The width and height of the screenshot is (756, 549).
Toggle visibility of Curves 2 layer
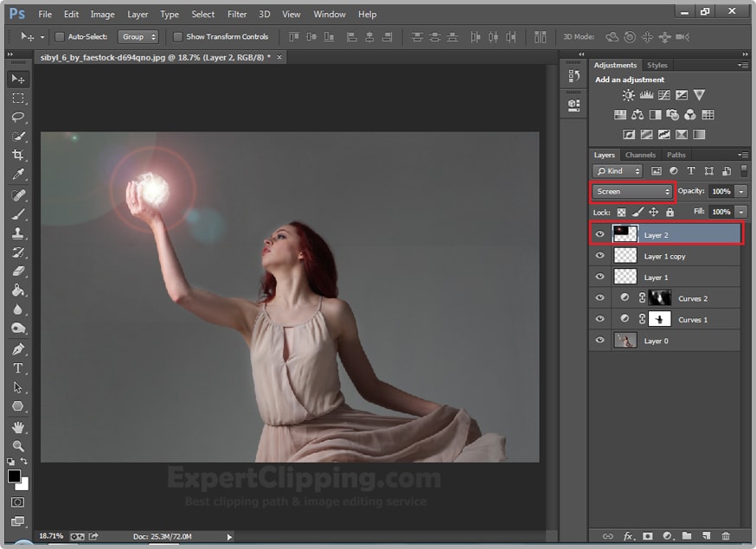pos(599,298)
